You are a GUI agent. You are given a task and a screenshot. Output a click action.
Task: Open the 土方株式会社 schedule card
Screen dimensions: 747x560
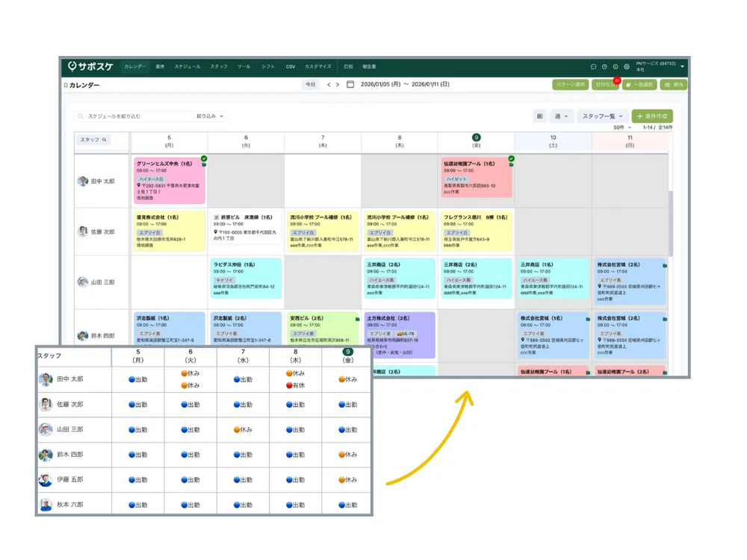coord(399,335)
